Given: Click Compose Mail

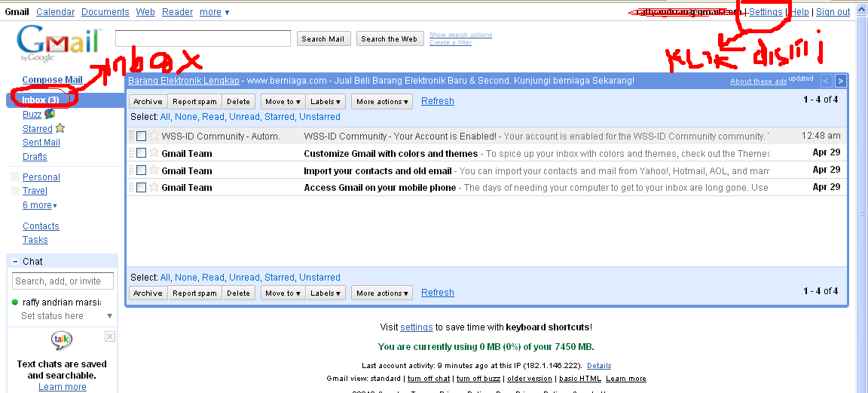Looking at the screenshot, I should (x=53, y=80).
